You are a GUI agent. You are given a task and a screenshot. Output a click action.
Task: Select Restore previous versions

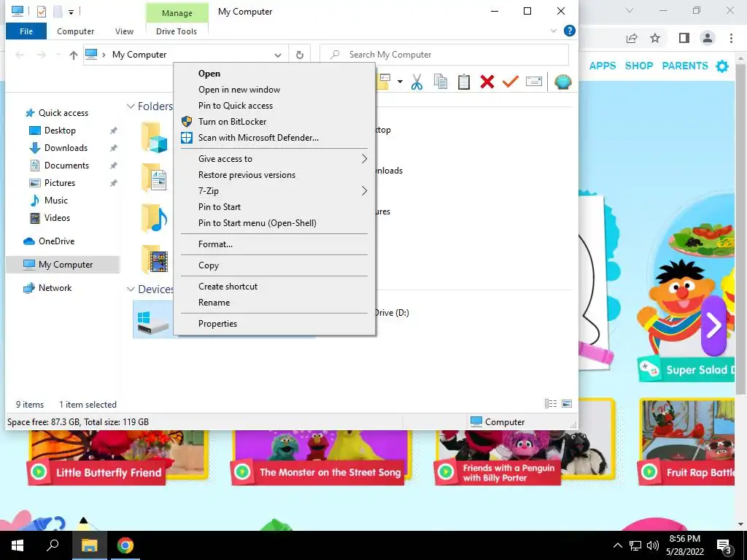[274, 175]
